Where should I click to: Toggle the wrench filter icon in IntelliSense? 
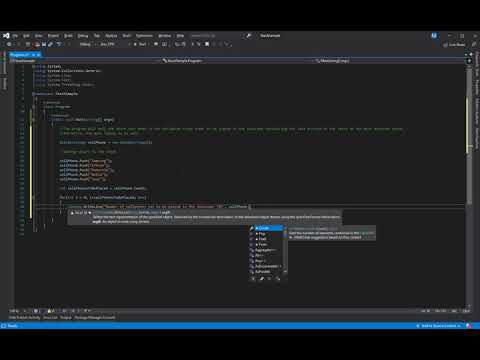pyautogui.click(x=262, y=279)
